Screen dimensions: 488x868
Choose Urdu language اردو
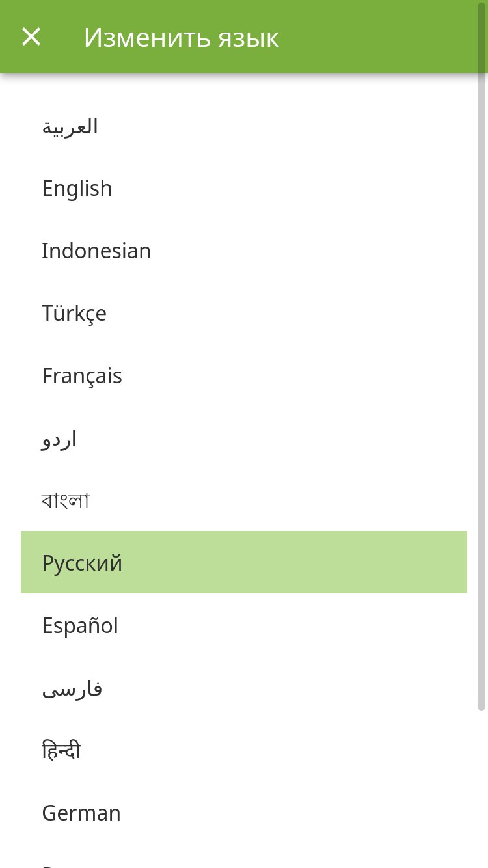244,438
